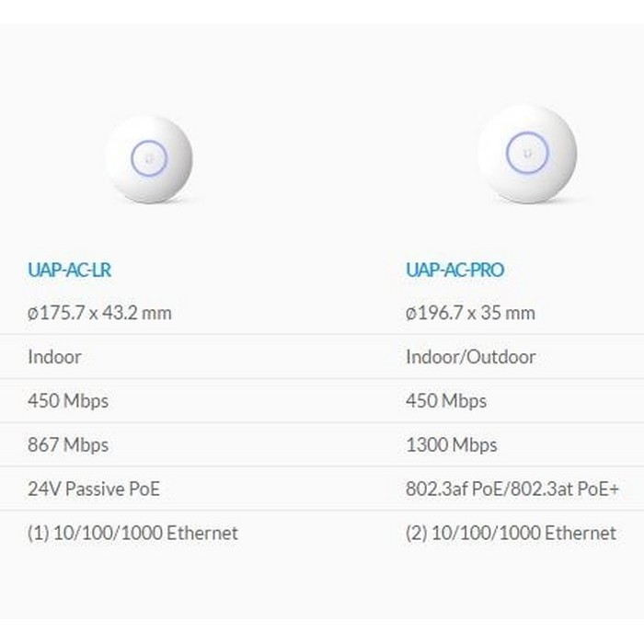Image resolution: width=644 pixels, height=644 pixels.
Task: Click the (2) 10/100/1000 Ethernet cell
Action: coord(511,534)
